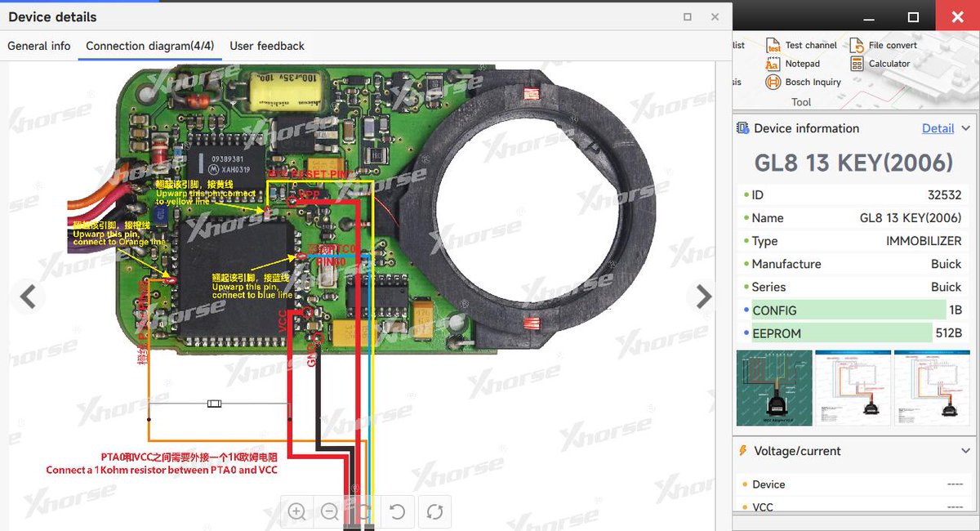The image size is (980, 531).
Task: Reset the diagram view with the refresh icon
Action: pos(434,512)
